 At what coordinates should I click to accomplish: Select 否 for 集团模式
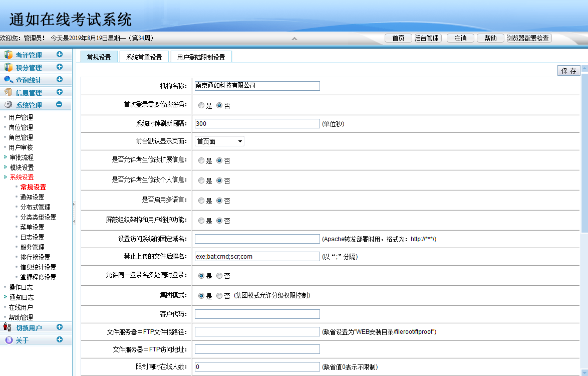(219, 296)
